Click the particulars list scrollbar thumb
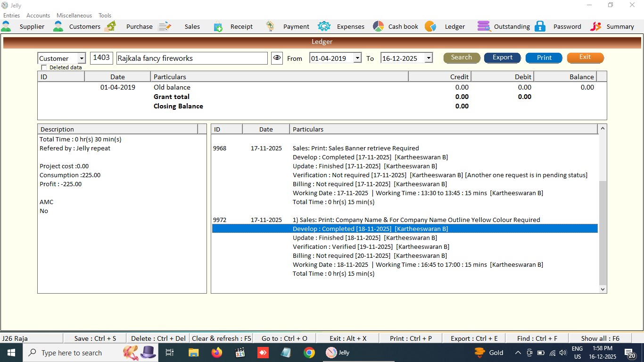The height and width of the screenshot is (362, 644). click(603, 233)
